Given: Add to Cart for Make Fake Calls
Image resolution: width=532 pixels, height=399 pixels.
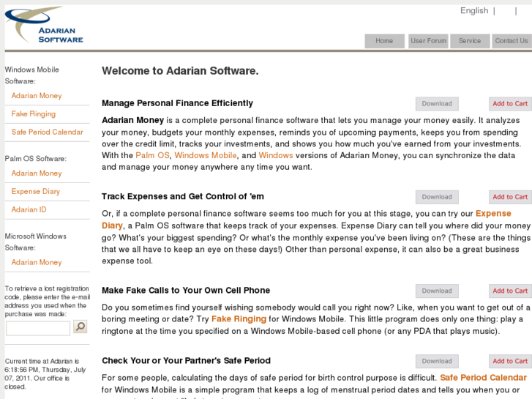Looking at the screenshot, I should click(510, 291).
